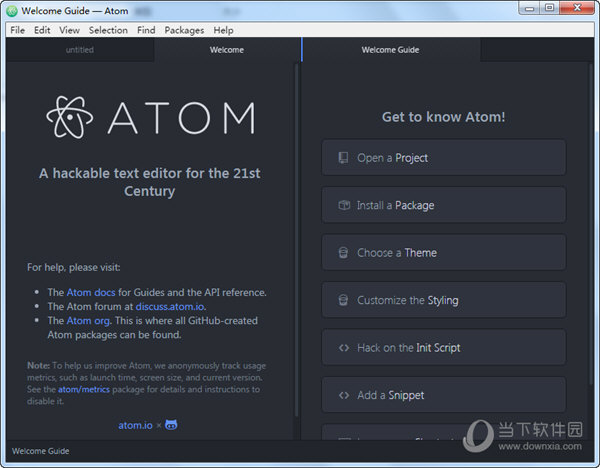Expand the Hack on the Init Script section

443,347
